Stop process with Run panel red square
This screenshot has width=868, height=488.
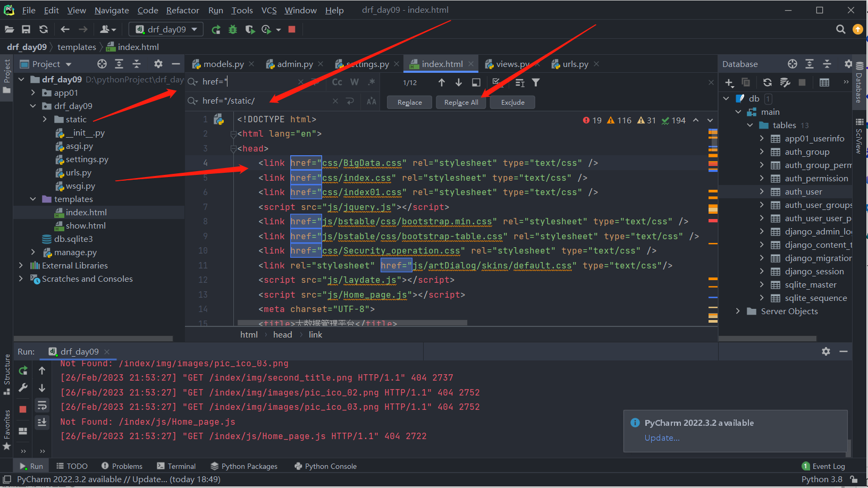pos(23,409)
